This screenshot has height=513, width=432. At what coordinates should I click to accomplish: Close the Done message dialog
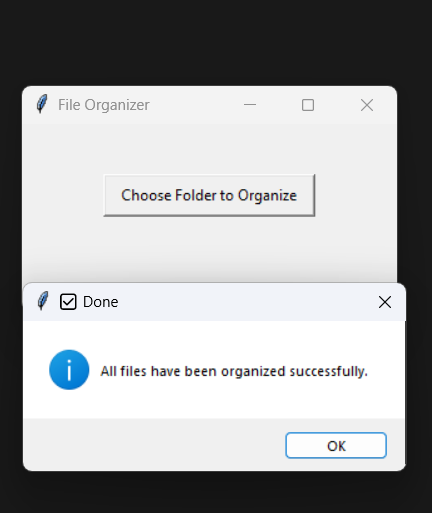385,302
